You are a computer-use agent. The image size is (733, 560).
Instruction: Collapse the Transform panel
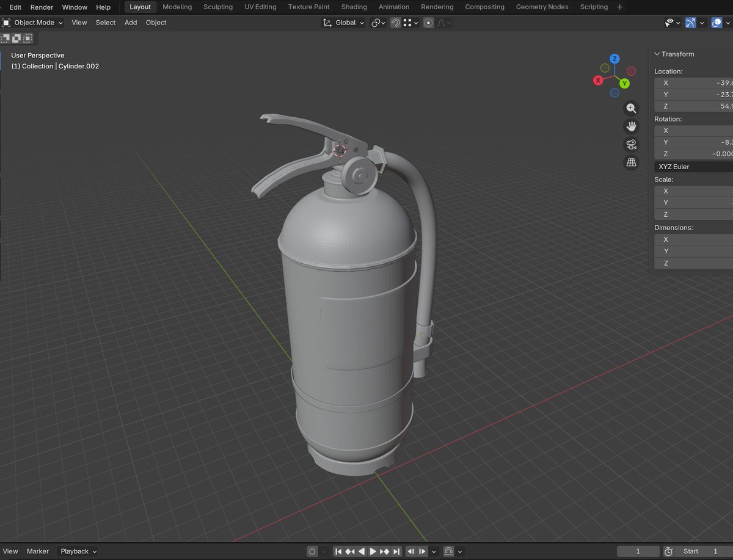click(674, 54)
